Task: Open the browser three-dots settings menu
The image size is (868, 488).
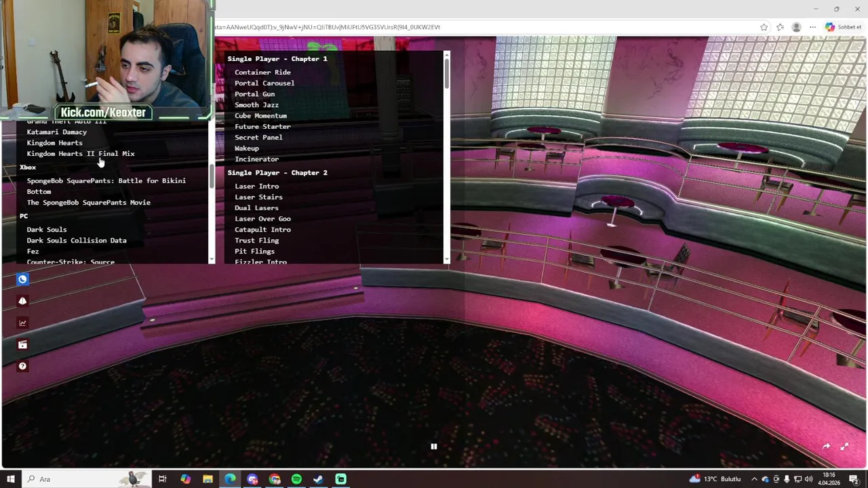Action: [x=812, y=27]
